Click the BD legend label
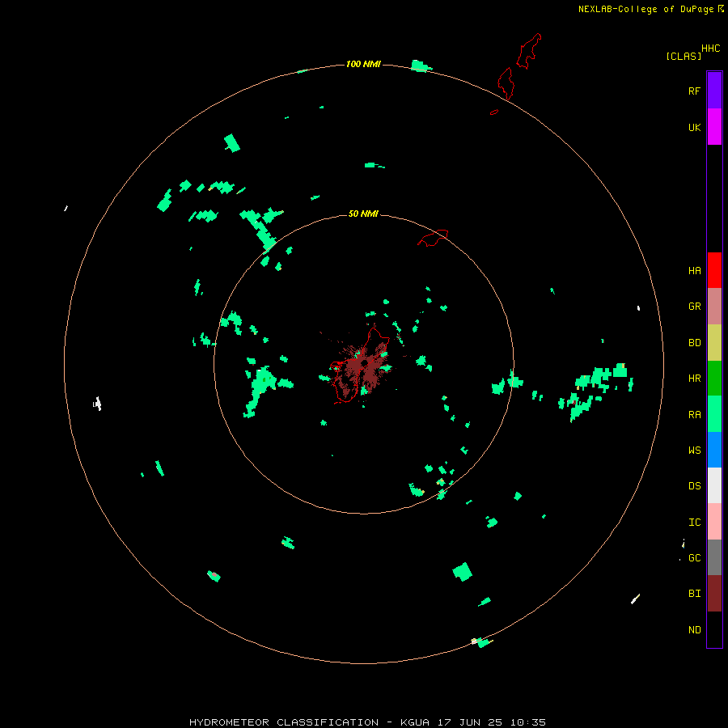Viewport: 728px width, 728px height. (694, 343)
